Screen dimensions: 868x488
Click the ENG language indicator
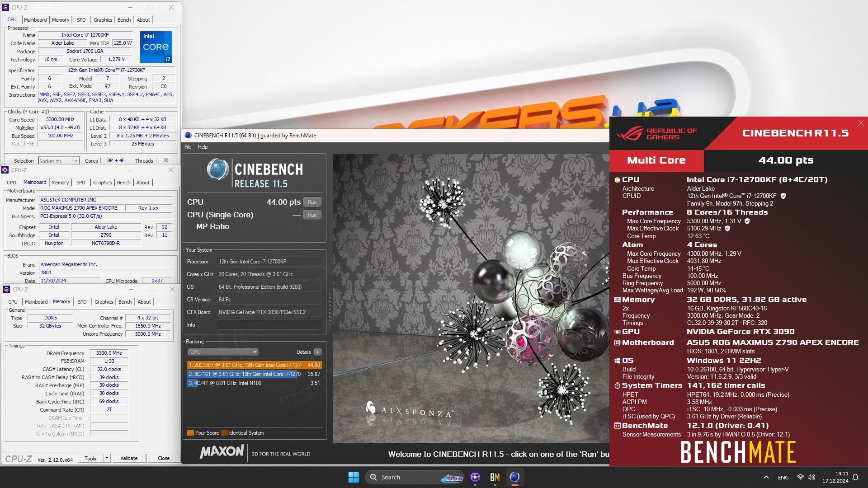[783, 478]
